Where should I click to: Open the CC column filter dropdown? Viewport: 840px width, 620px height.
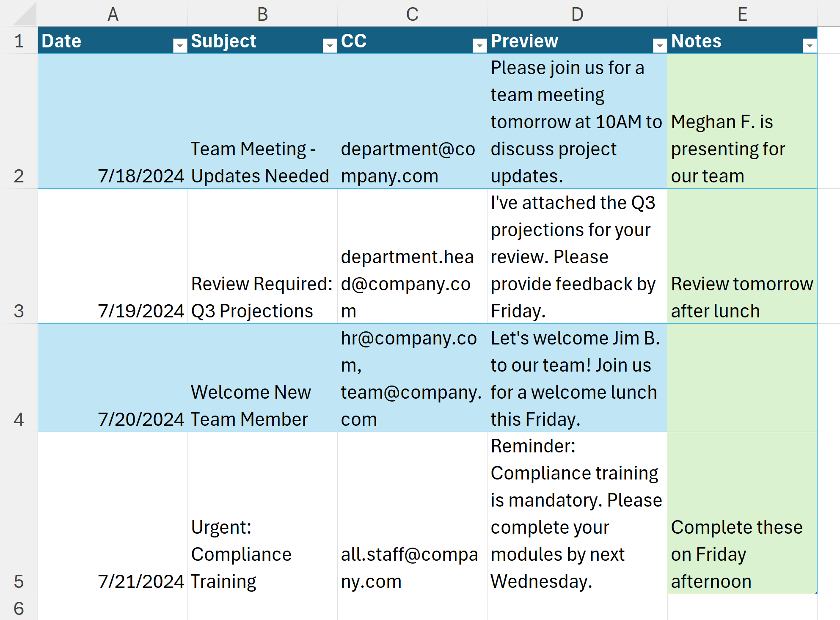(x=479, y=45)
